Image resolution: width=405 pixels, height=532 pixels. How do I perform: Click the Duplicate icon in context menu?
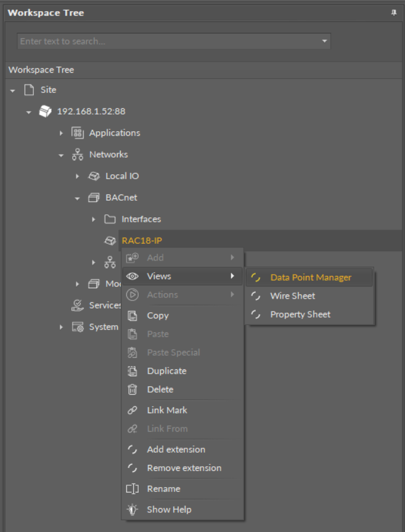(132, 371)
